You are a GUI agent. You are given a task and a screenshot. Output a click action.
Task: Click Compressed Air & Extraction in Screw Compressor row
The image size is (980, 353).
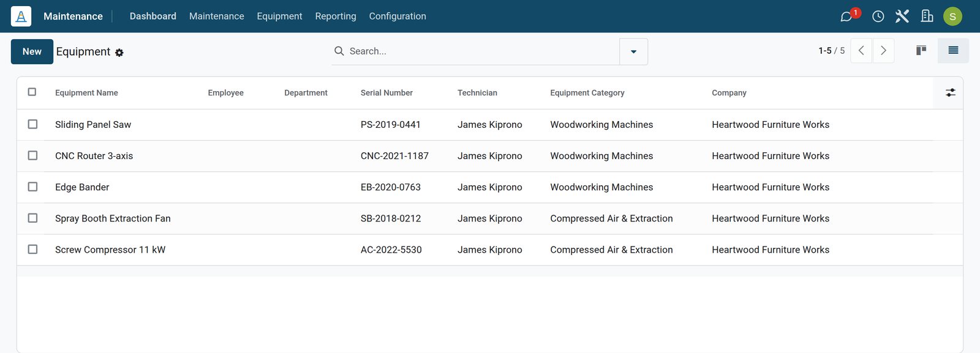coord(611,250)
